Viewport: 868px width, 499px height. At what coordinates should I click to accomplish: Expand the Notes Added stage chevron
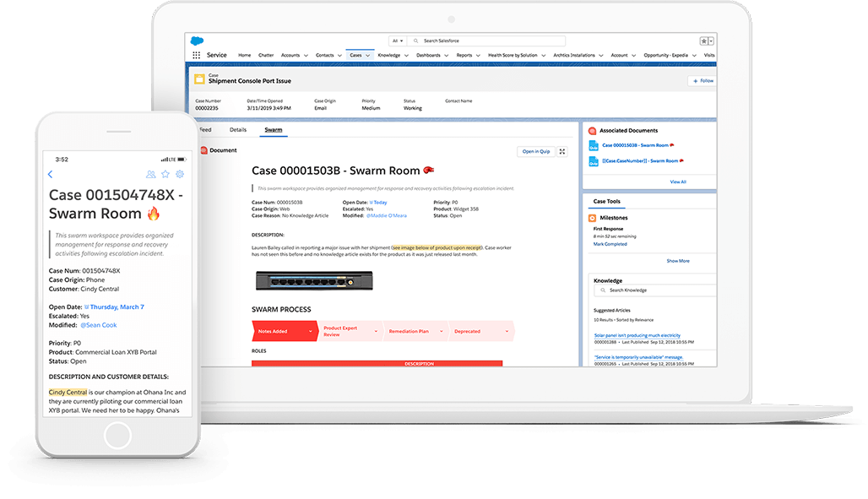pyautogui.click(x=312, y=331)
